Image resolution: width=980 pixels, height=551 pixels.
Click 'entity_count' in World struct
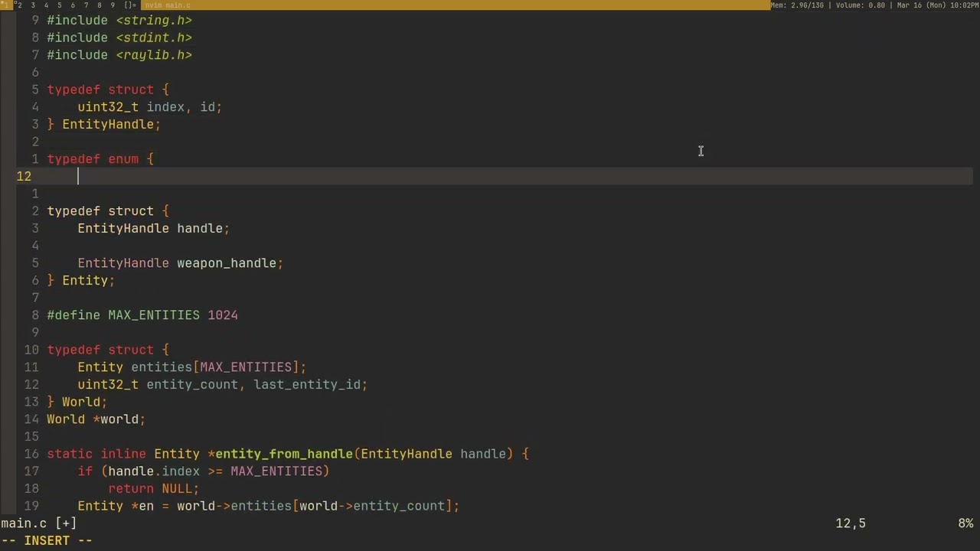(192, 384)
